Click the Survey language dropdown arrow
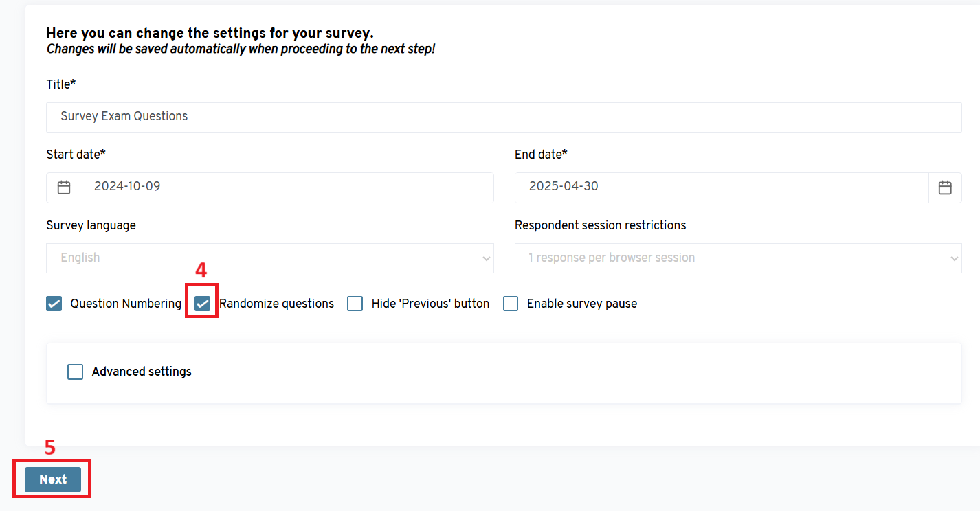Image resolution: width=980 pixels, height=511 pixels. (x=487, y=259)
